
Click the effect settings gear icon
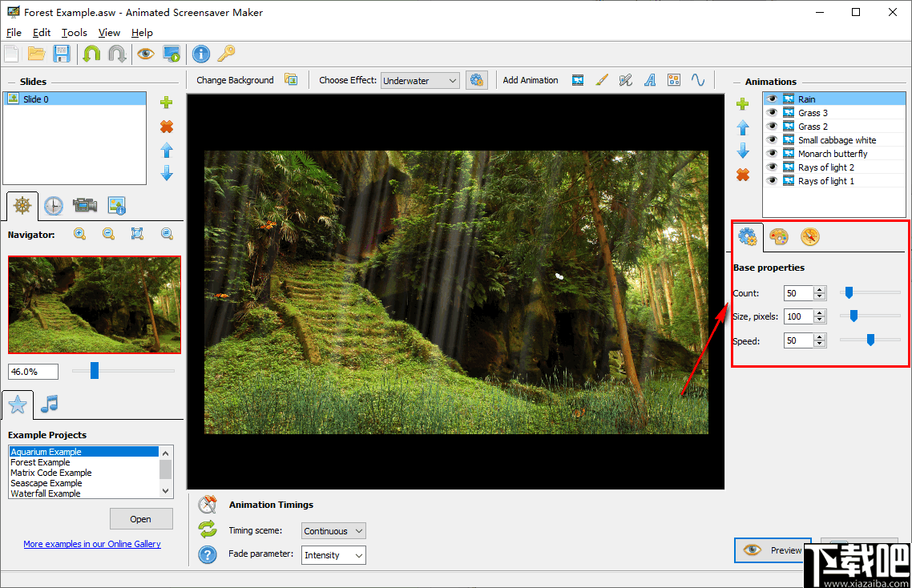477,80
